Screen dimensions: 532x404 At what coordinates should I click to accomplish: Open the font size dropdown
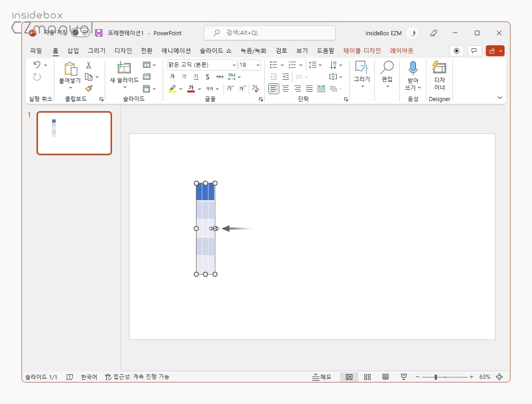pos(258,65)
